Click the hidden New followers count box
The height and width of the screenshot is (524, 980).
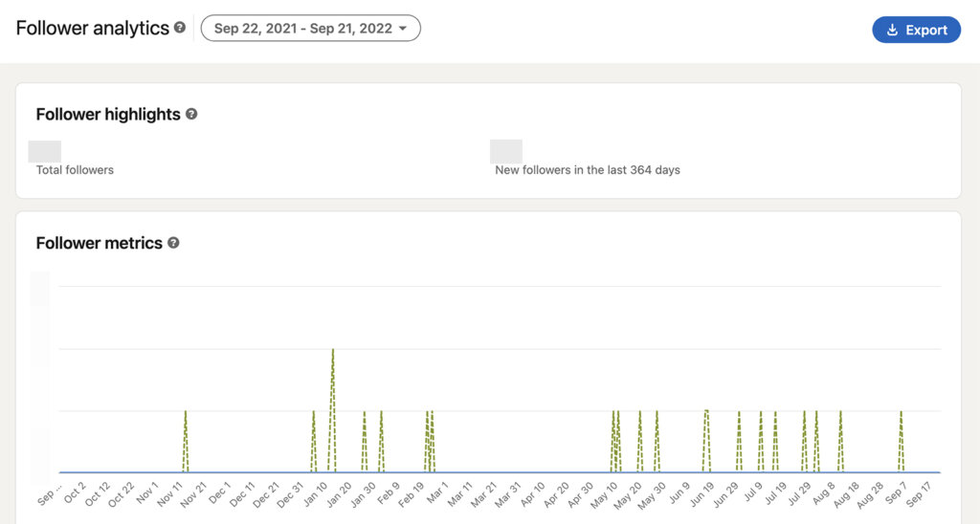pos(506,151)
